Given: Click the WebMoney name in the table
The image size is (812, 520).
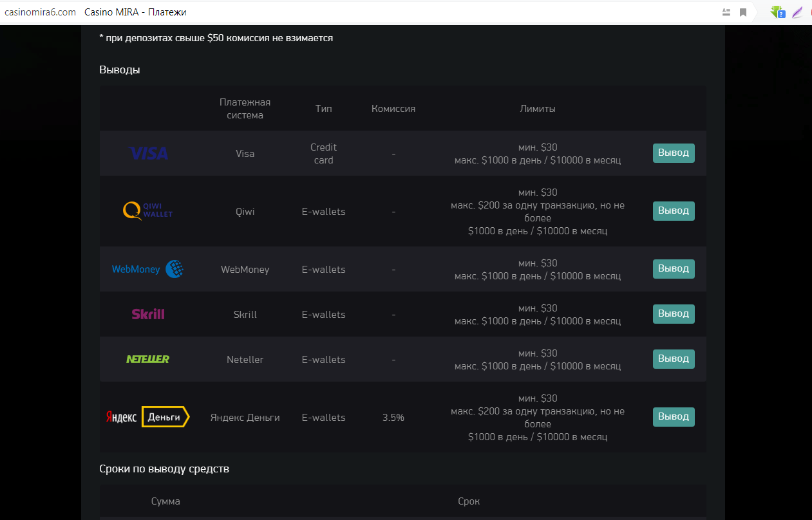Looking at the screenshot, I should point(245,270).
